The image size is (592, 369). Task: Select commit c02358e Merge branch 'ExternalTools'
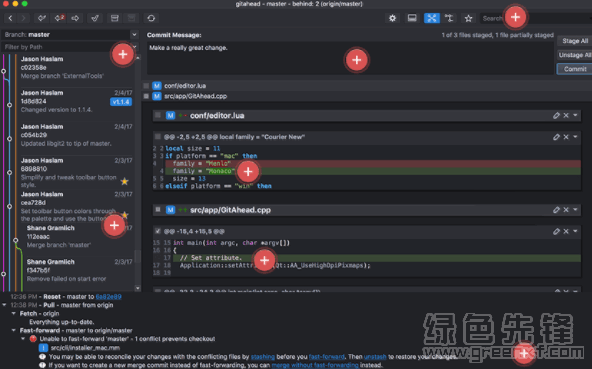[76, 68]
